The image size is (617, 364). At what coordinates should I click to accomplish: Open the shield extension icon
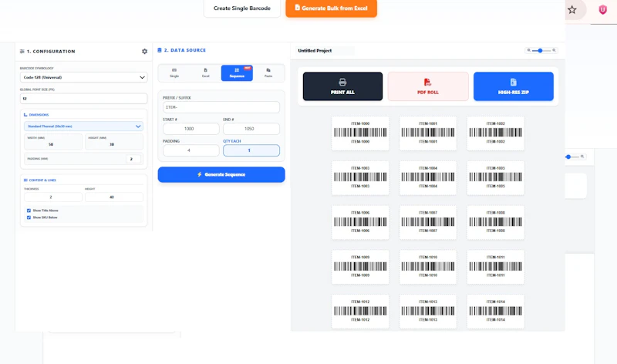click(602, 10)
